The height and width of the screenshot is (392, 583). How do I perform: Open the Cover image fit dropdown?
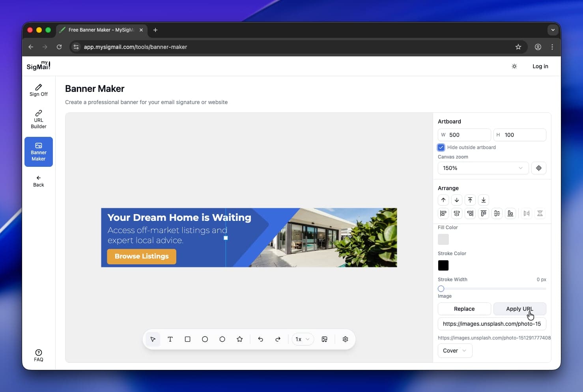455,351
